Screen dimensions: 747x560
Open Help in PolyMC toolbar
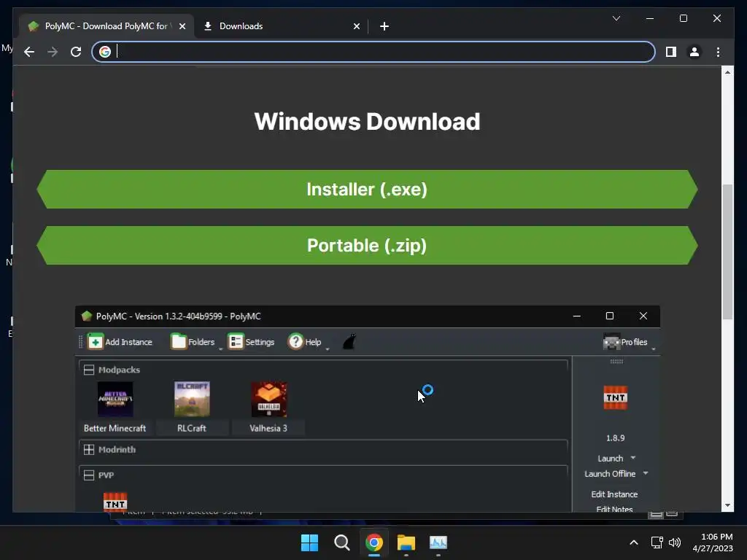pyautogui.click(x=304, y=342)
